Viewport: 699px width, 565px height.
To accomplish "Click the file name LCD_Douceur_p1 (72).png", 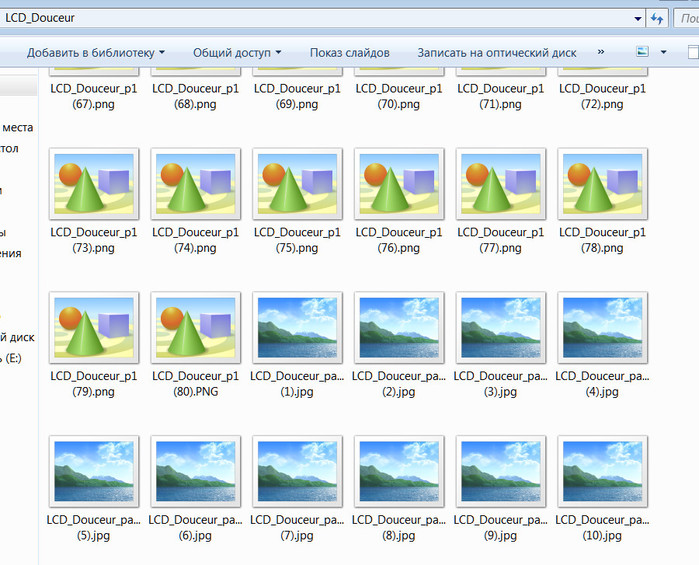I will 602,96.
